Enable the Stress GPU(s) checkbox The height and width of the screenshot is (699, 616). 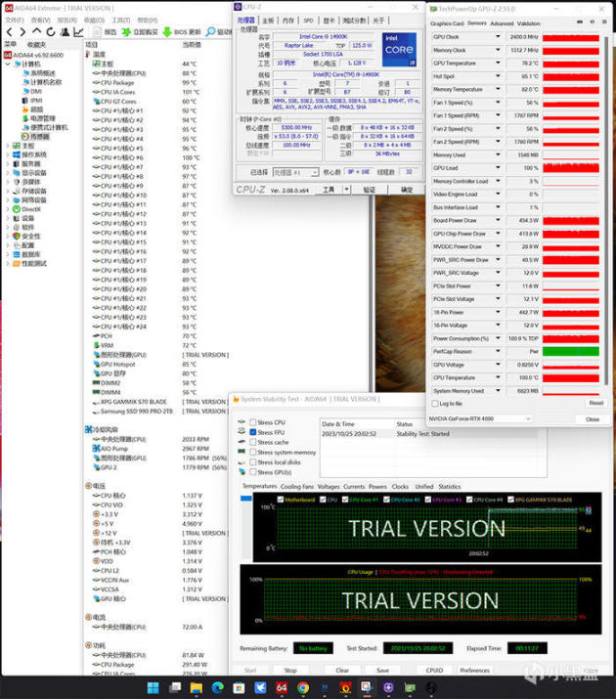pos(252,472)
